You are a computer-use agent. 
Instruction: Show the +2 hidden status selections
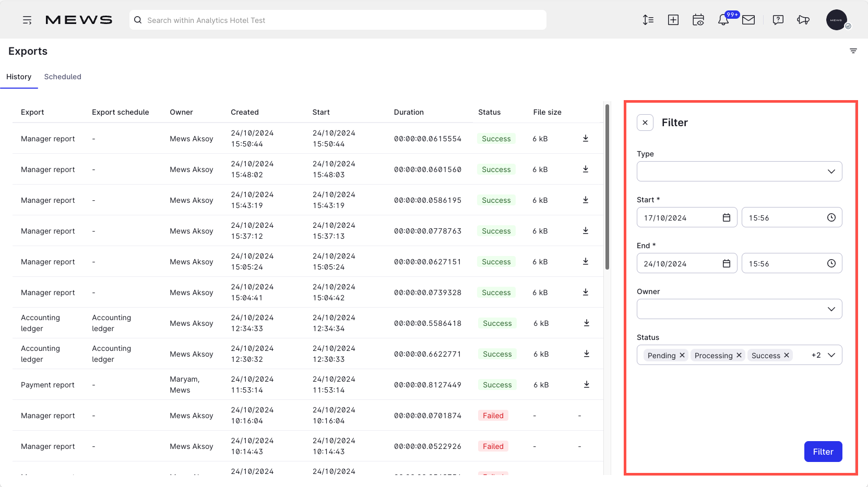tap(816, 355)
